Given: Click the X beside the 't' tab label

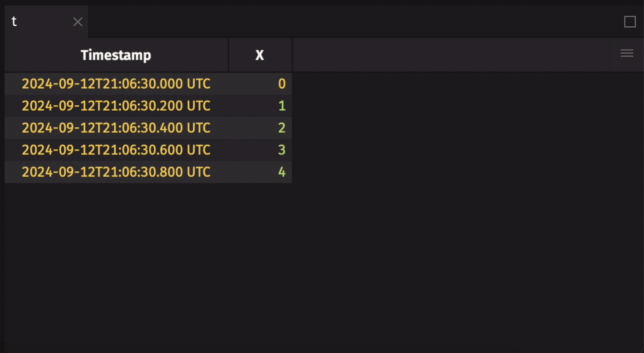Looking at the screenshot, I should (77, 22).
